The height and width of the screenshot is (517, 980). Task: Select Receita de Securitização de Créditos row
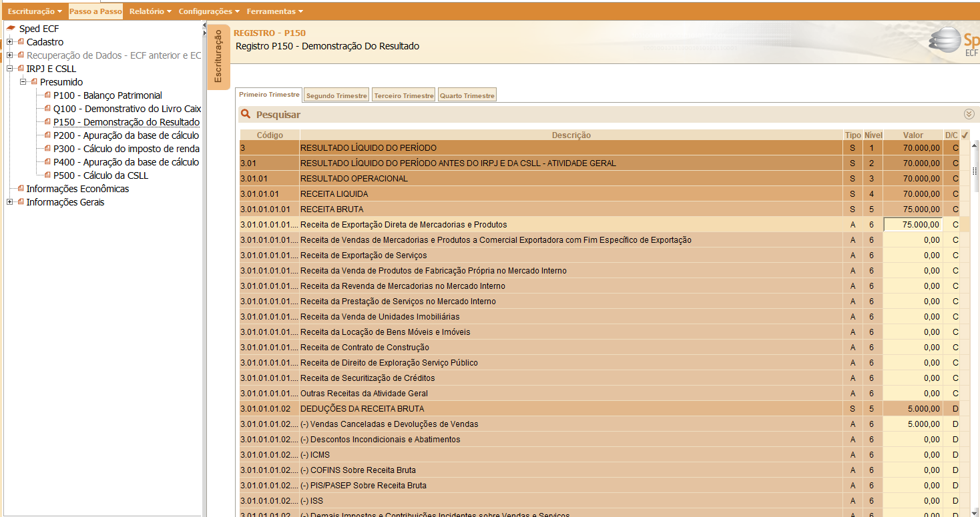(604, 378)
